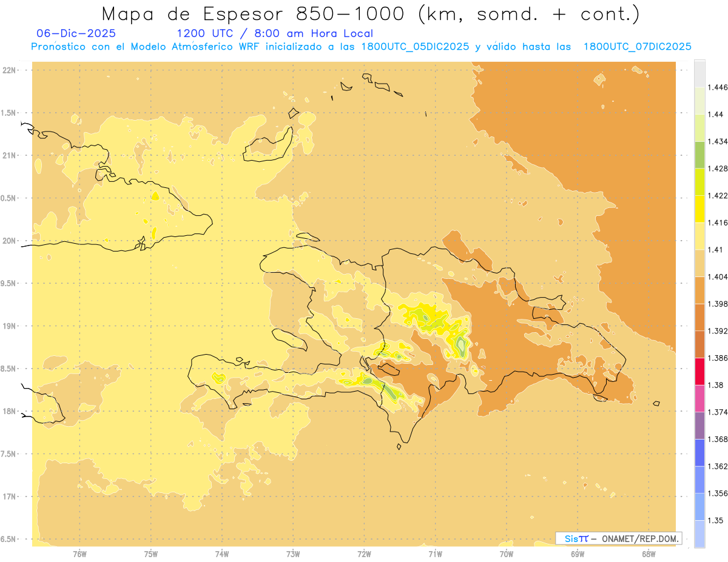Click the '21N' latitude label
The height and width of the screenshot is (562, 728).
point(10,156)
